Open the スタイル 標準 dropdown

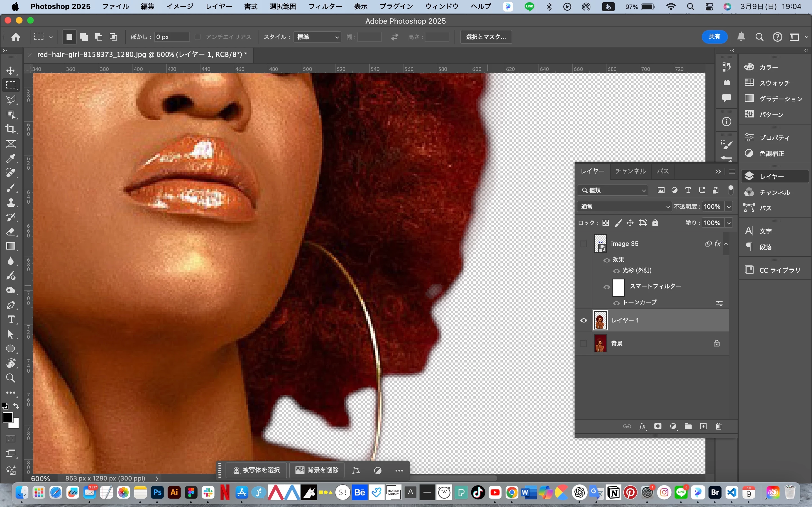tap(317, 37)
